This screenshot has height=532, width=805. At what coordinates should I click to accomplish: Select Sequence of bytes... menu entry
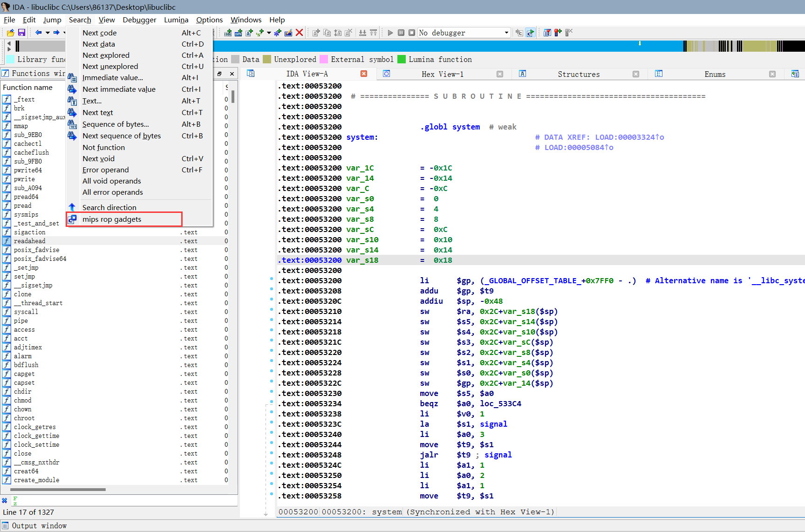tap(140, 124)
